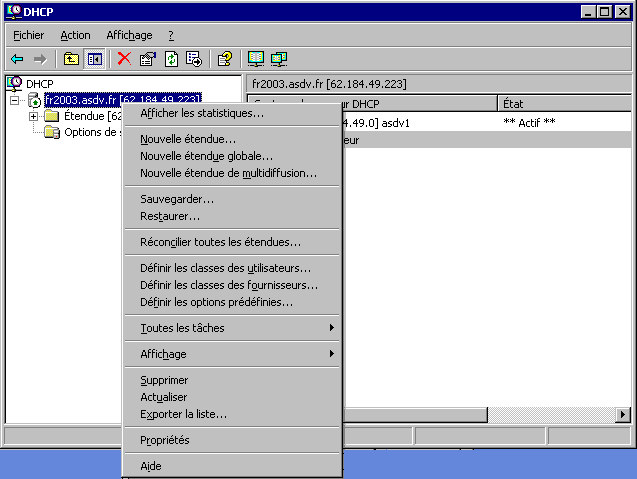Expand the Étendue folder tree node
This screenshot has width=637, height=479.
[x=34, y=116]
